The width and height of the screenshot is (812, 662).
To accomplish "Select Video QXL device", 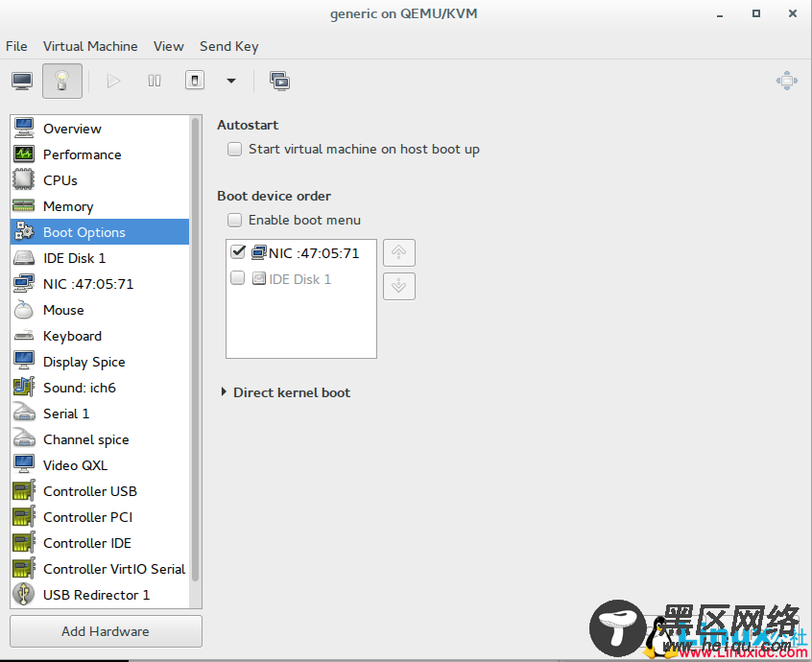I will pos(100,464).
